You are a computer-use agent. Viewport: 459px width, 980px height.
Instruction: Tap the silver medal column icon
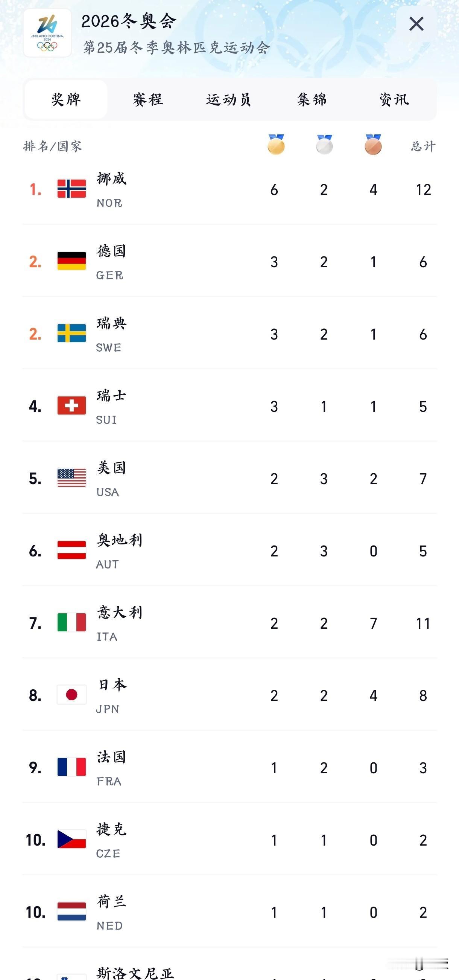click(x=324, y=145)
